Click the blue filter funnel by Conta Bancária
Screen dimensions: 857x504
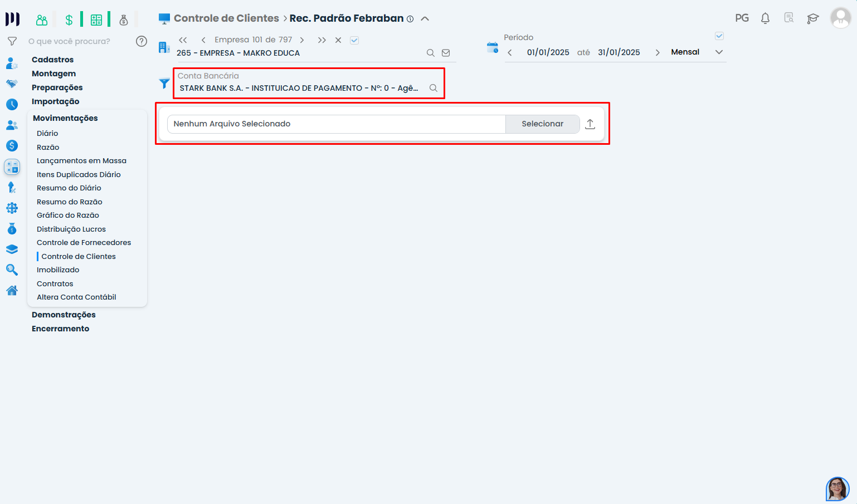click(x=164, y=84)
